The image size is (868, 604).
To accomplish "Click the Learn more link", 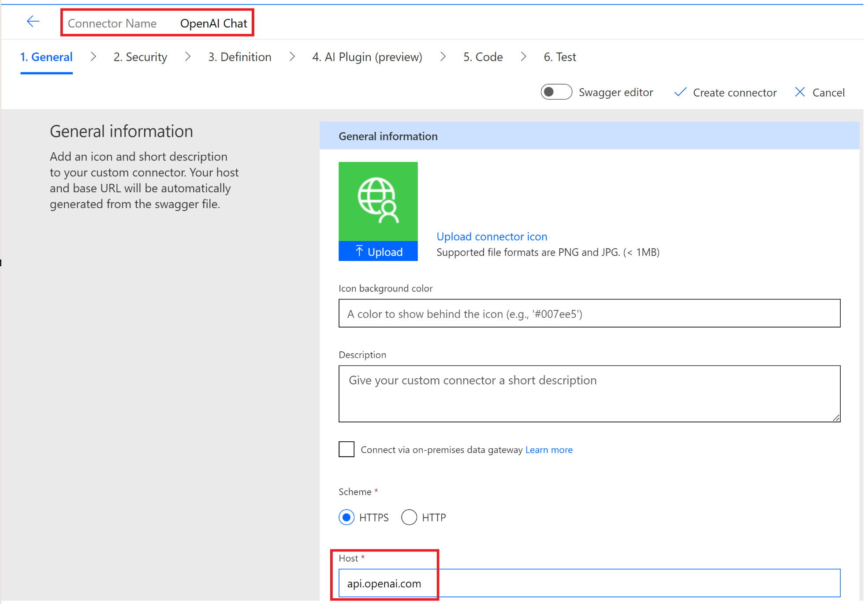I will pyautogui.click(x=549, y=450).
